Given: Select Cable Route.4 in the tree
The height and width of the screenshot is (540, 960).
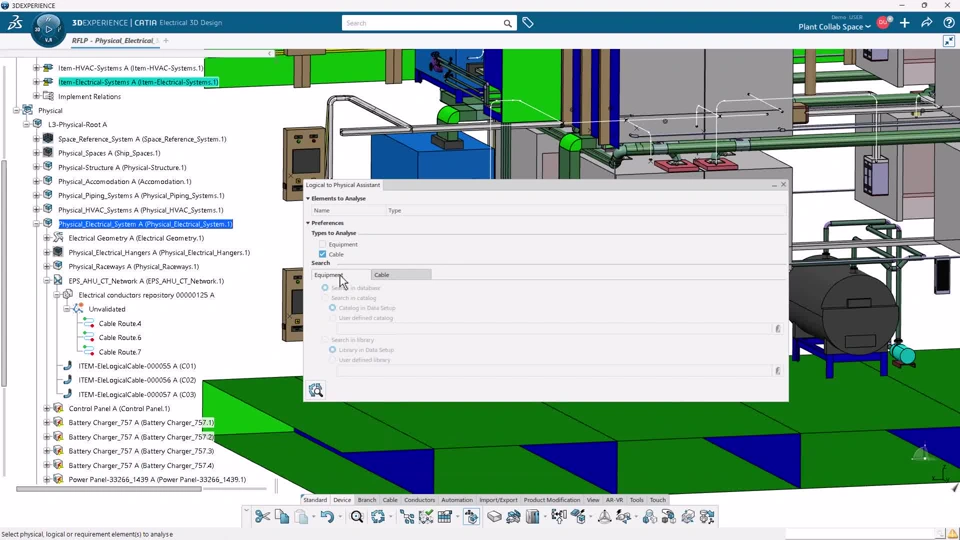Looking at the screenshot, I should tap(120, 323).
